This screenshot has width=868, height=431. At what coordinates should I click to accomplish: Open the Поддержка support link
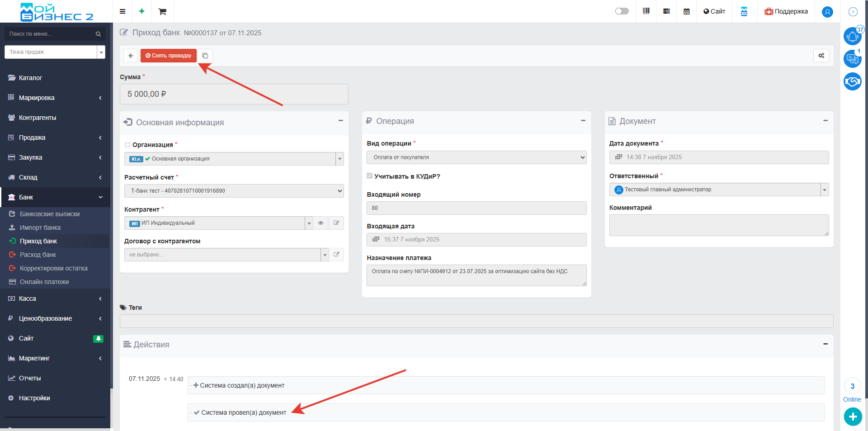click(x=786, y=11)
